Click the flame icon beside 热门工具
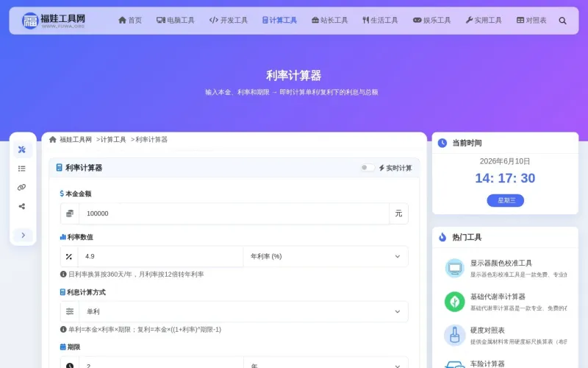588x368 pixels. pyautogui.click(x=442, y=237)
